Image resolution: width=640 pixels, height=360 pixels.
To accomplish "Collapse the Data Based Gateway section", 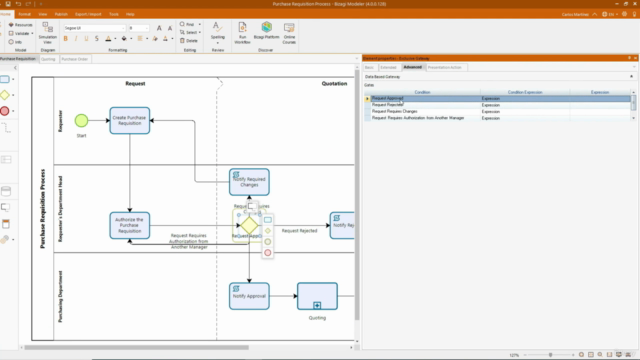I will pyautogui.click(x=631, y=77).
